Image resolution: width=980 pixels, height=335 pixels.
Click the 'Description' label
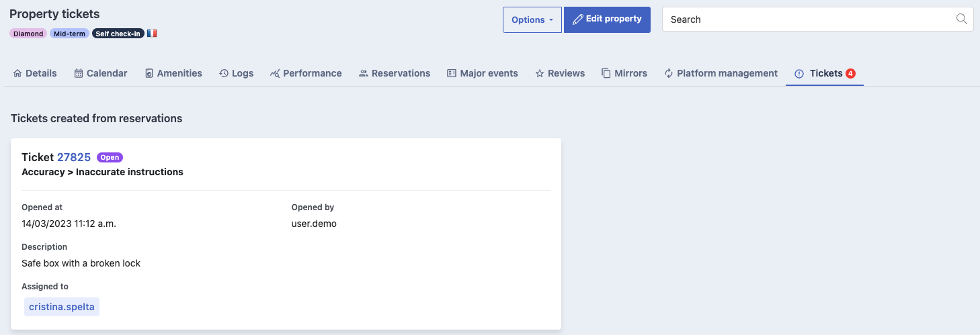[44, 247]
